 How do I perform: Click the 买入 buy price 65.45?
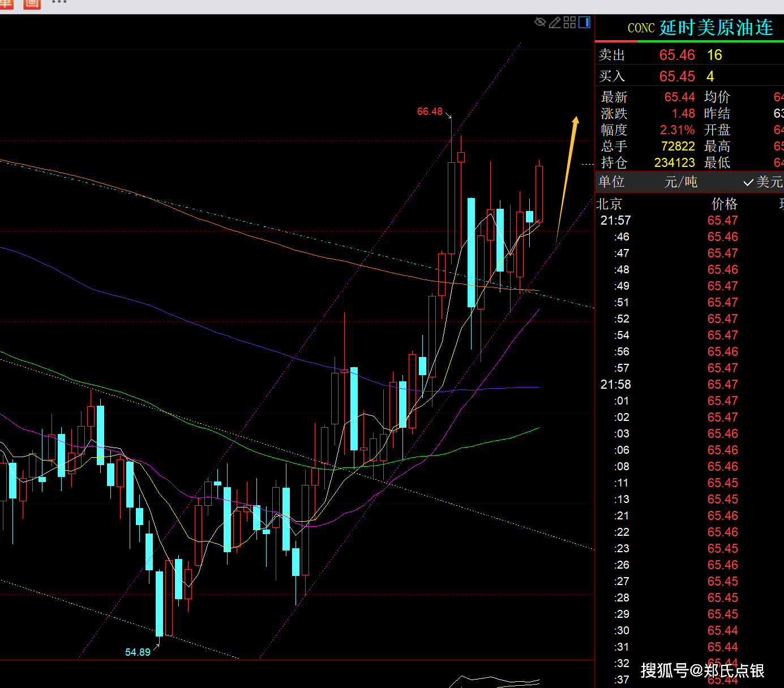point(676,76)
